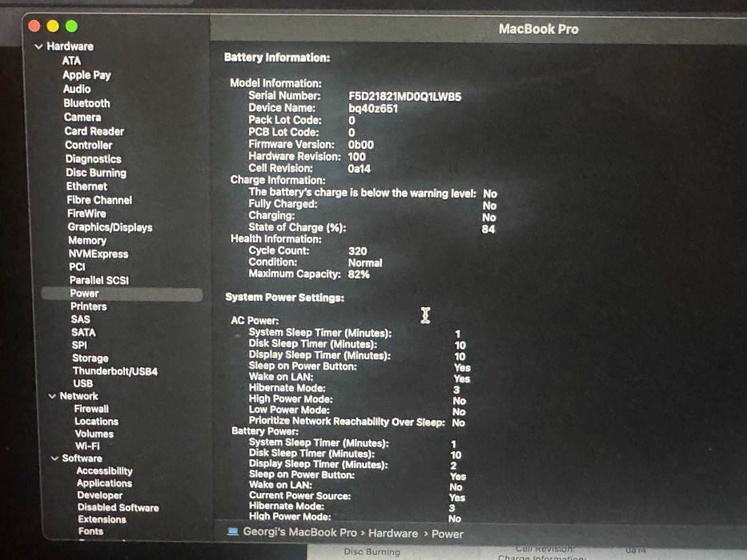Select Printers in the sidebar

coord(89,306)
